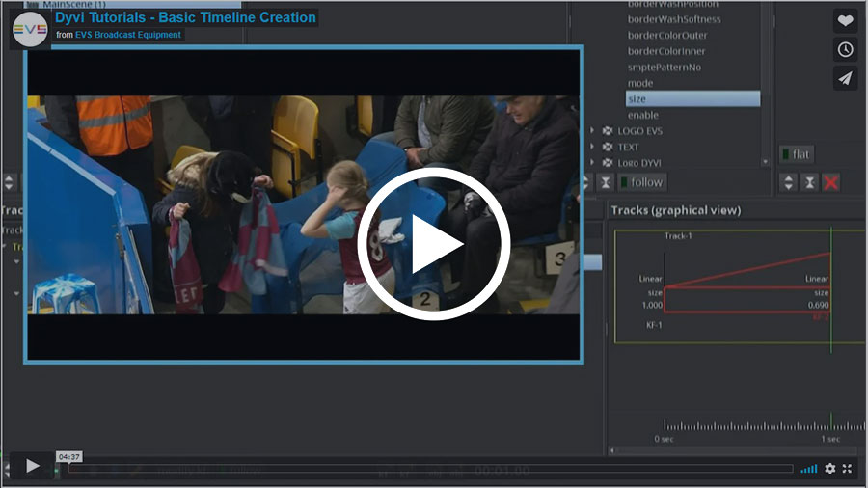868x488 pixels.
Task: Click the Logo DYVI object icon
Action: pos(608,163)
